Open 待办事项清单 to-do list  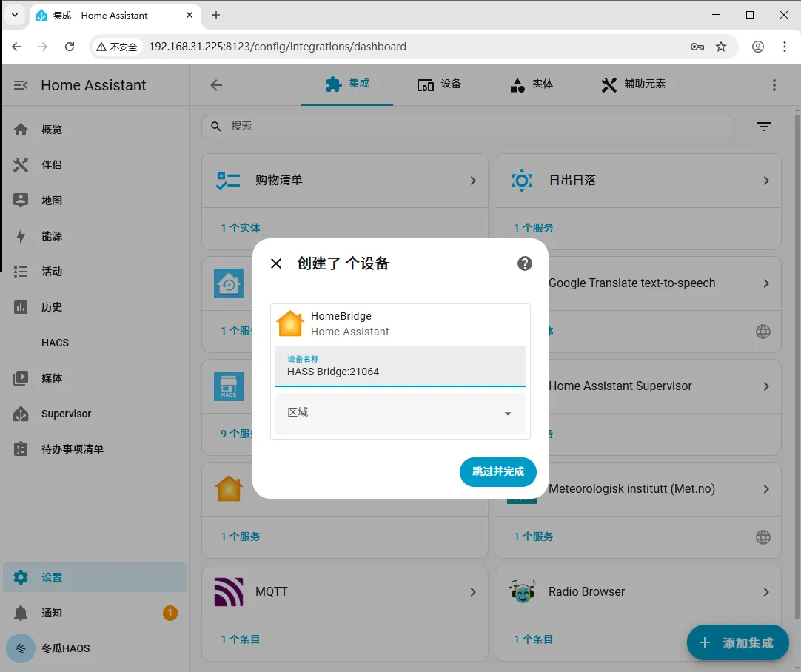(95, 449)
